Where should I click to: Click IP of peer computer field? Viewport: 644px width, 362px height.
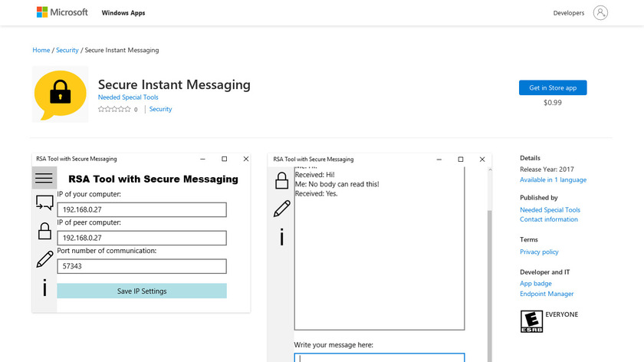pyautogui.click(x=142, y=238)
